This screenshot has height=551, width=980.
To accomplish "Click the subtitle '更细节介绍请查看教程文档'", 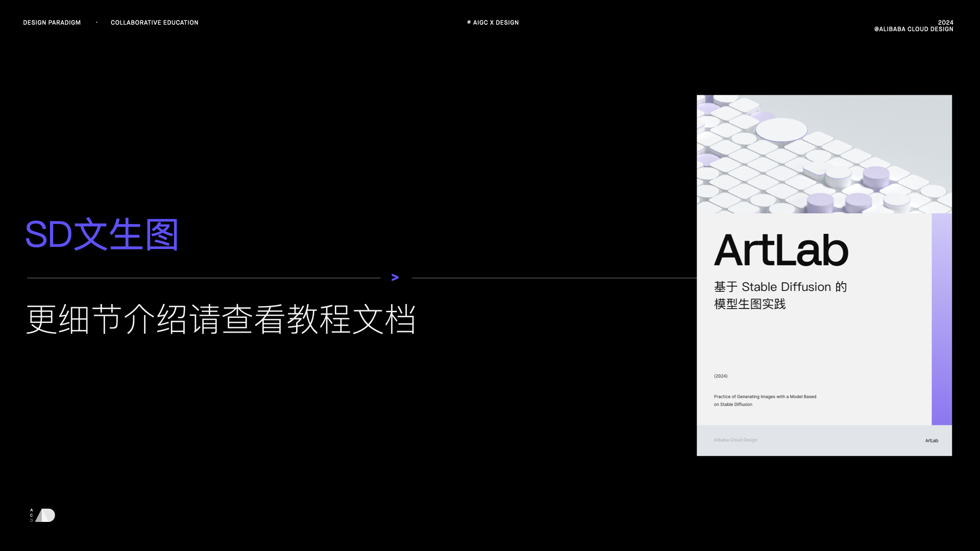I will pos(221,319).
